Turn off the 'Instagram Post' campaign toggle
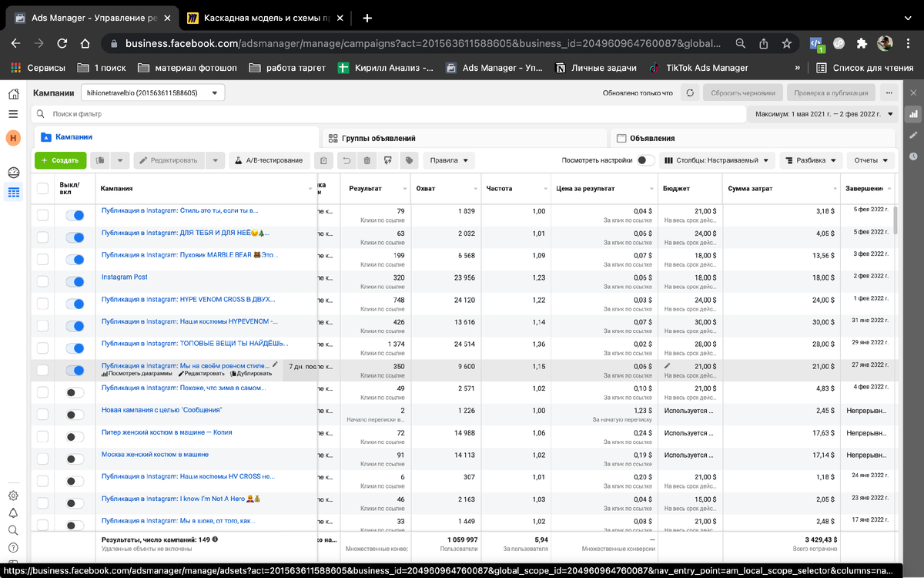 click(75, 282)
